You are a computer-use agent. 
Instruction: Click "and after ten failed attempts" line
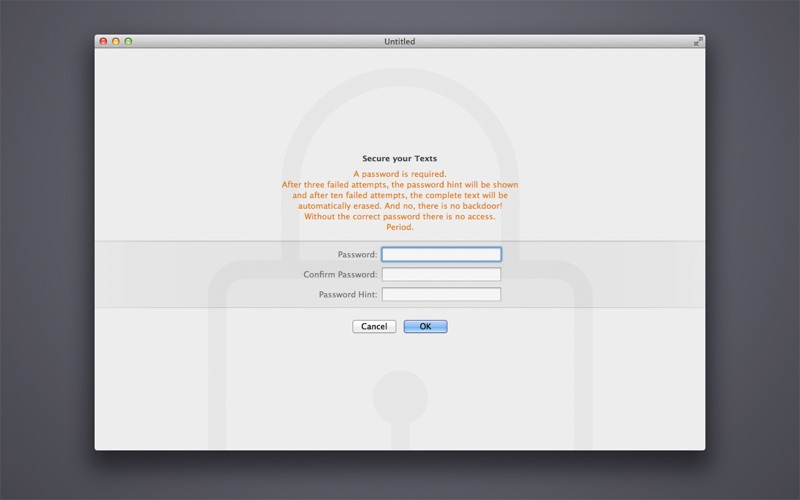[x=399, y=195]
